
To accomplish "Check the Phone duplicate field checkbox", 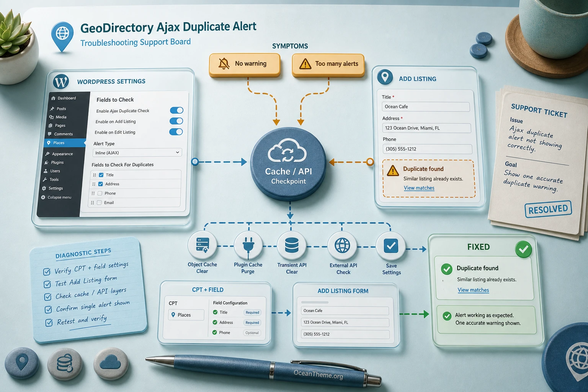I will (x=100, y=193).
